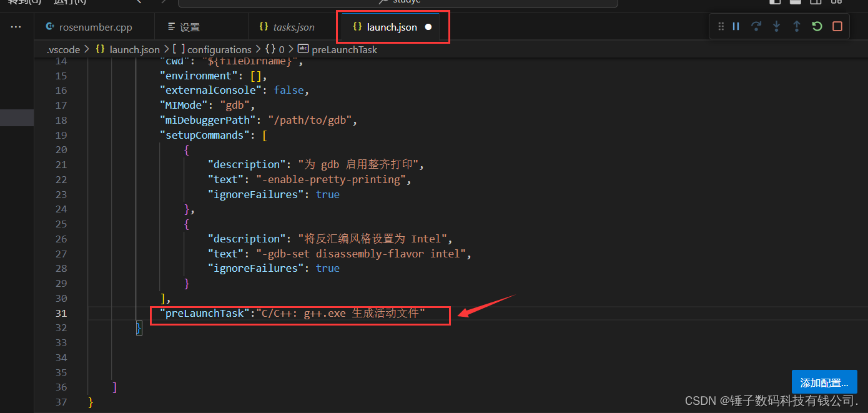Toggle the primary sidebar visibility
868x413 pixels.
[x=775, y=3]
